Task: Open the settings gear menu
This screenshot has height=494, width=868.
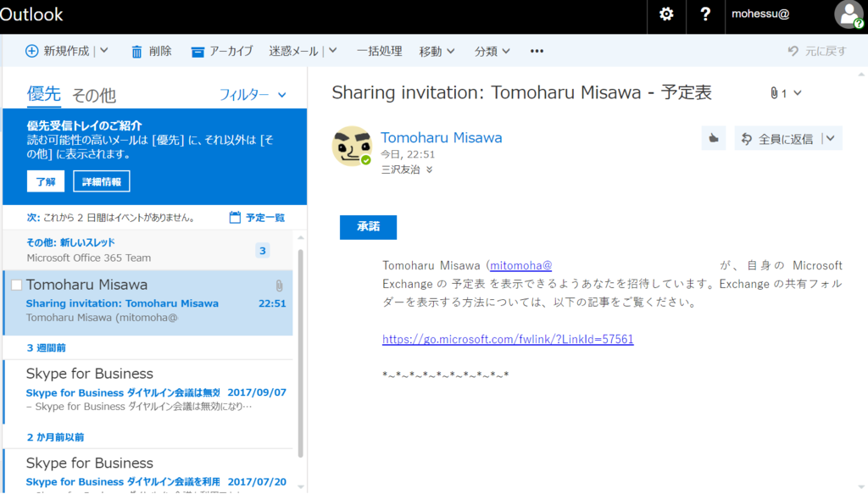Action: click(666, 14)
